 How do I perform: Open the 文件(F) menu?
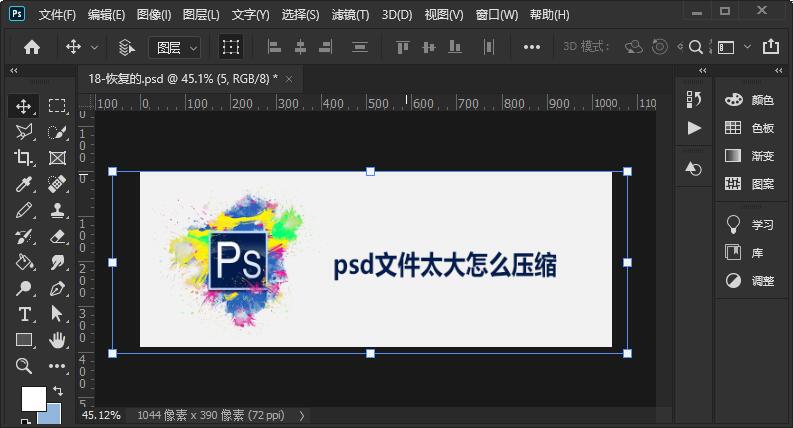tap(57, 15)
